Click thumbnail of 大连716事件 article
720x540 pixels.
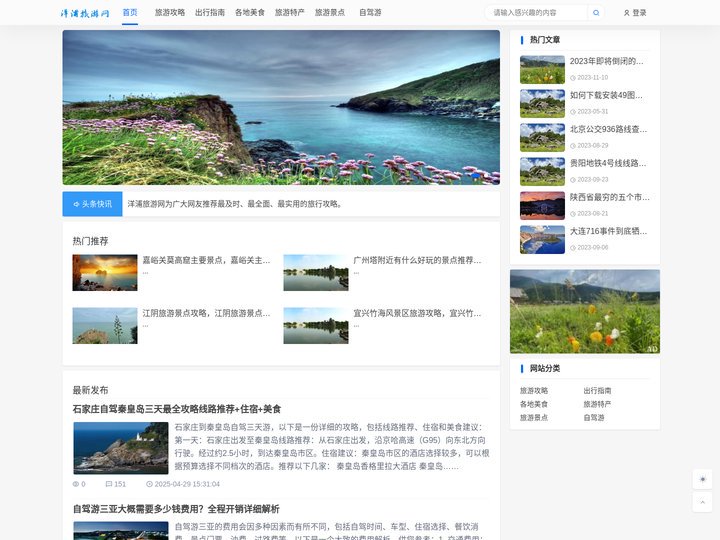click(x=542, y=239)
